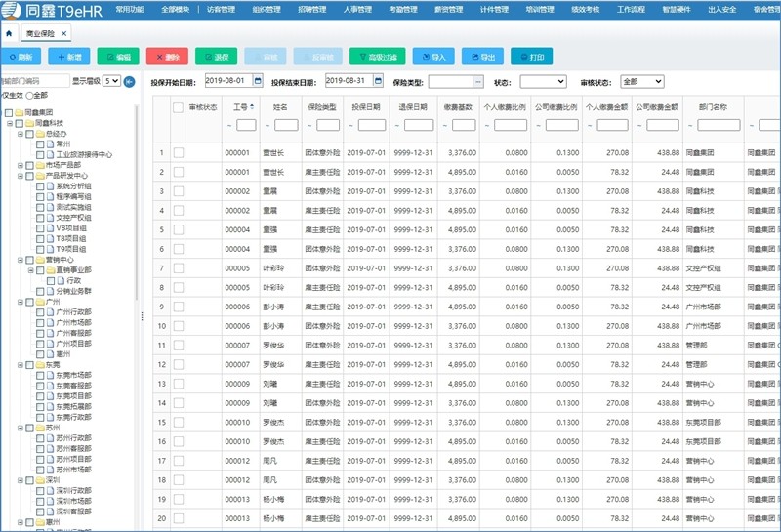
Task: Click the collapse department panel arrow icon
Action: [129, 81]
